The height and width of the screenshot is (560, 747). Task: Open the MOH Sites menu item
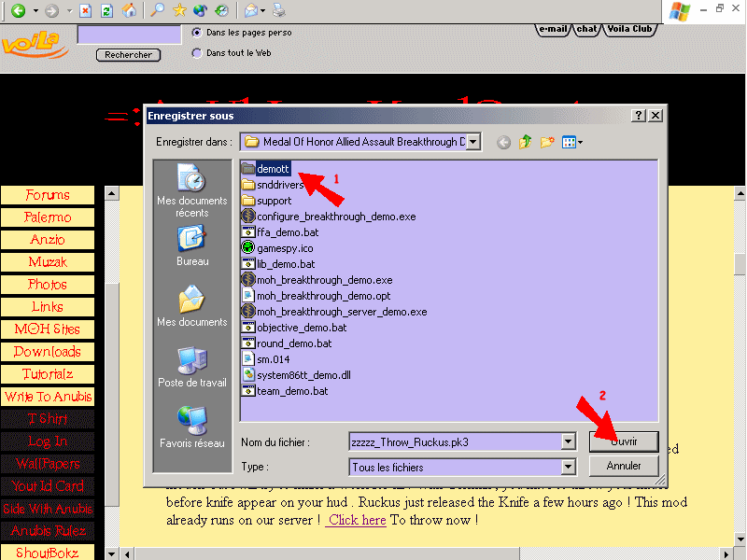coord(48,329)
